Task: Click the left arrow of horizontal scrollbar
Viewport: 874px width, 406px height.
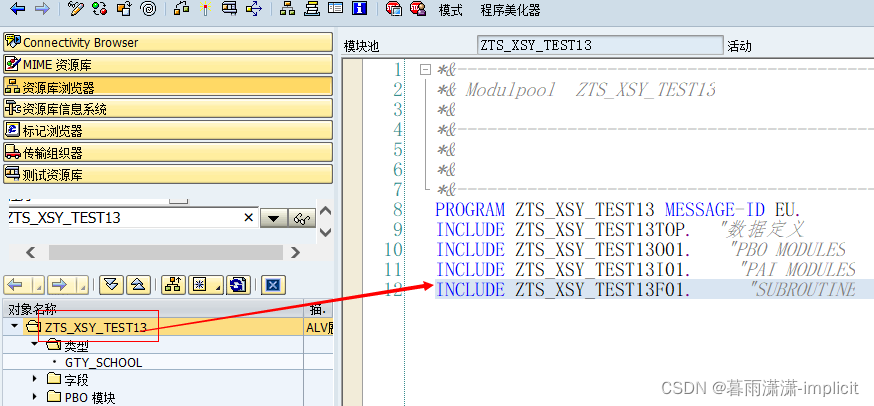Action: [31, 253]
